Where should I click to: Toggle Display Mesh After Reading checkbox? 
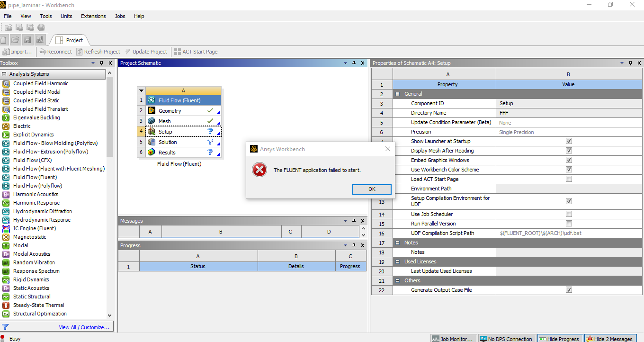(569, 151)
